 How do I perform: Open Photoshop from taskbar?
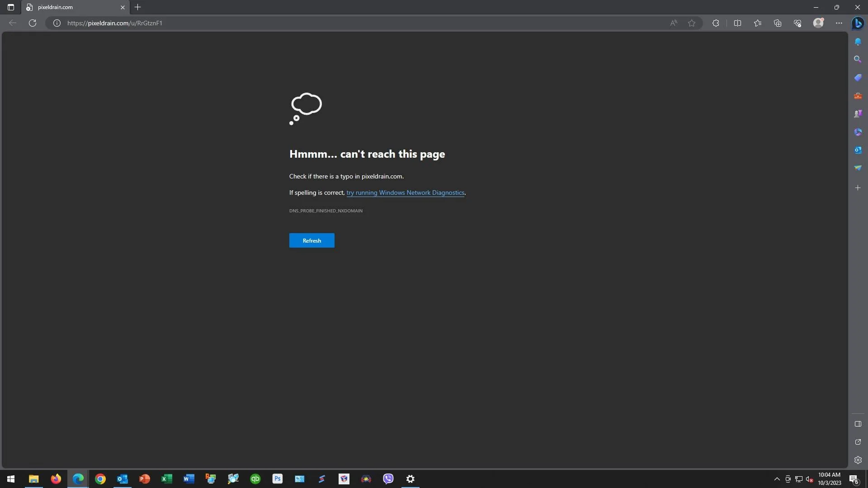(278, 479)
